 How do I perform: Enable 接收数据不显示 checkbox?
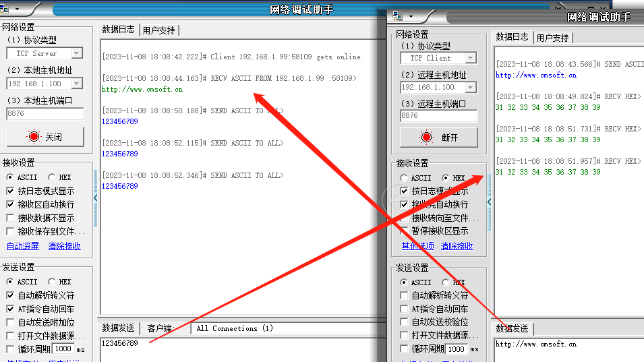(11, 218)
